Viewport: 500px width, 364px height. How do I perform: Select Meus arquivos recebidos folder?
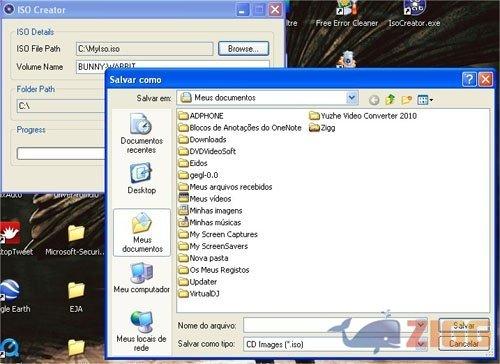225,187
